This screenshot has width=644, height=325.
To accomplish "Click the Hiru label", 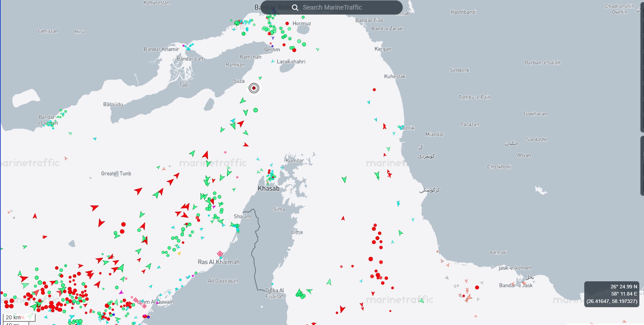I will coord(79,32).
